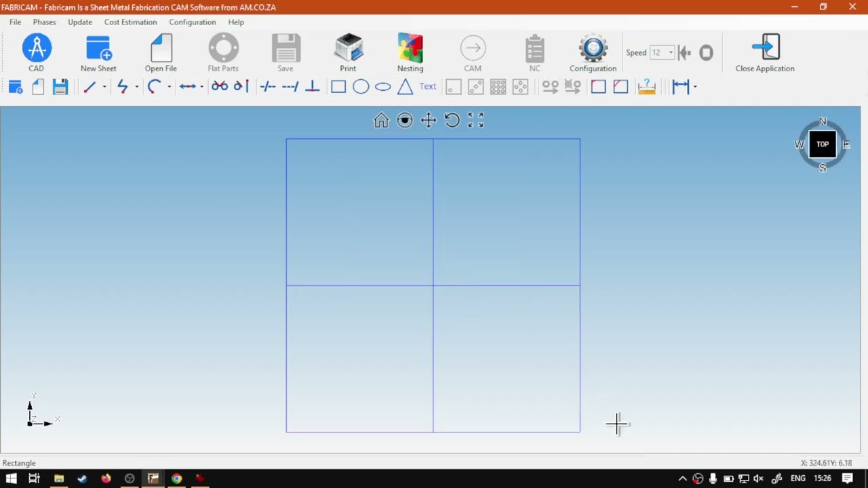Stop the simulation playback
The image size is (868, 488).
click(x=706, y=52)
